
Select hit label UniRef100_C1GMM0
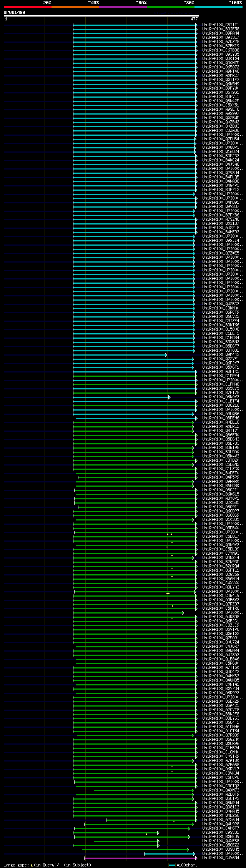(x=221, y=752)
